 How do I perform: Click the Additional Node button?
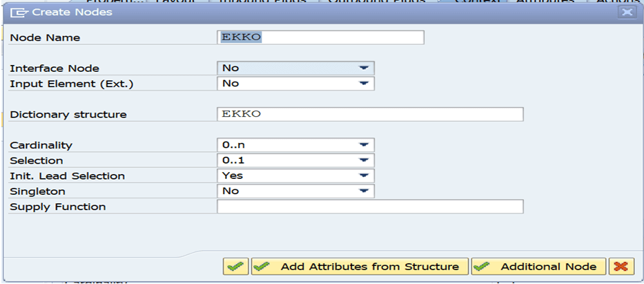[539, 267]
